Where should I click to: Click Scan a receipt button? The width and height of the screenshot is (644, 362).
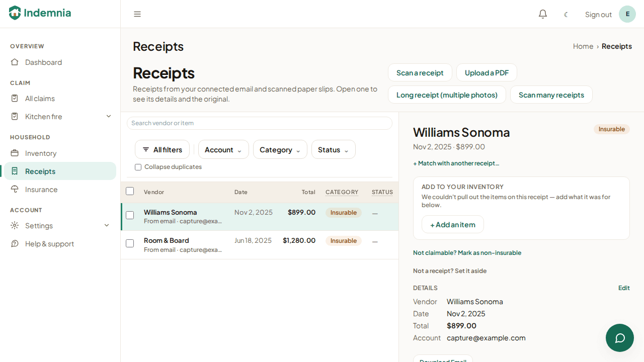420,72
